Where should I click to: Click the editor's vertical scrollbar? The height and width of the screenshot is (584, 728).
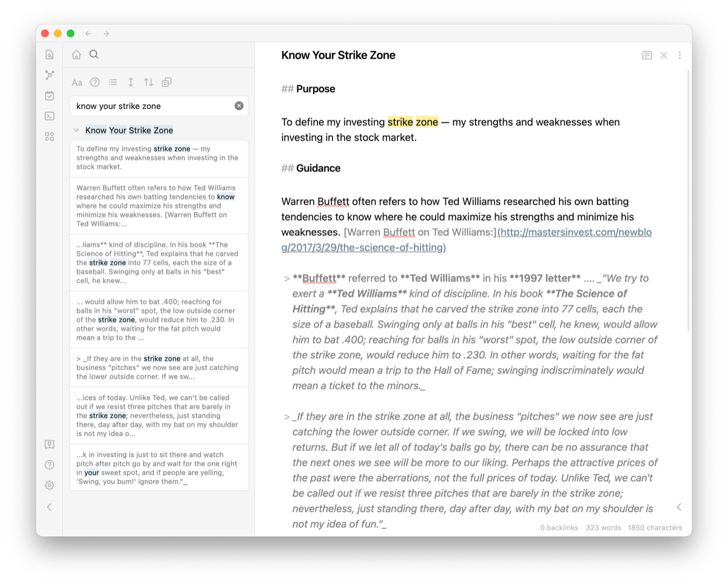coord(689,200)
